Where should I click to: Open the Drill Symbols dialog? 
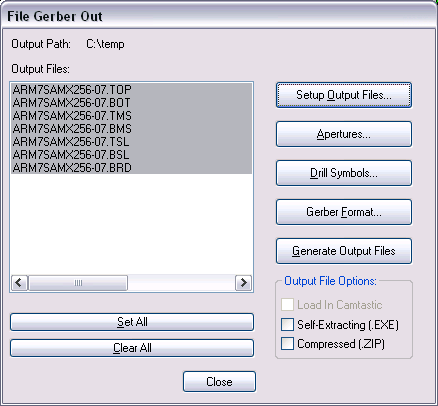(344, 173)
